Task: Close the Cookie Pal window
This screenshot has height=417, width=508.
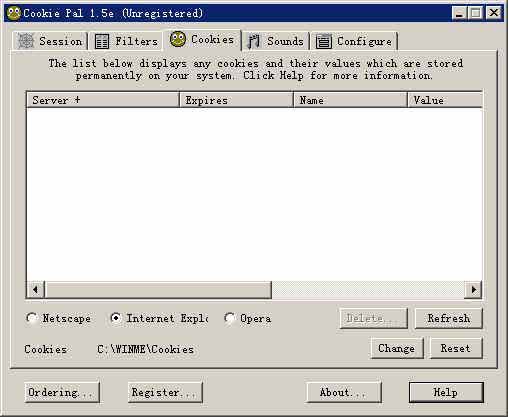Action: click(x=494, y=13)
